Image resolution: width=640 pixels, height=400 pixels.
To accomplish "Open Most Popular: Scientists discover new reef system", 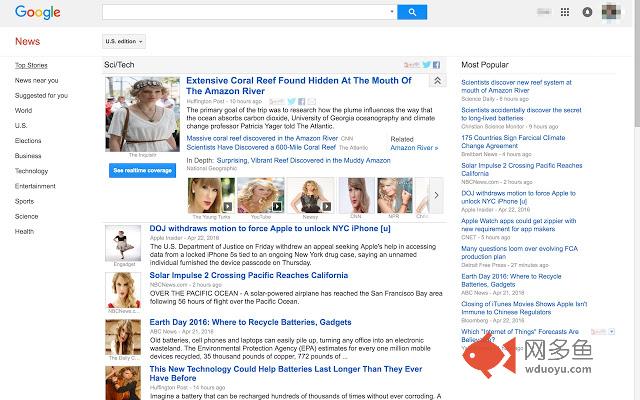I will pyautogui.click(x=516, y=87).
